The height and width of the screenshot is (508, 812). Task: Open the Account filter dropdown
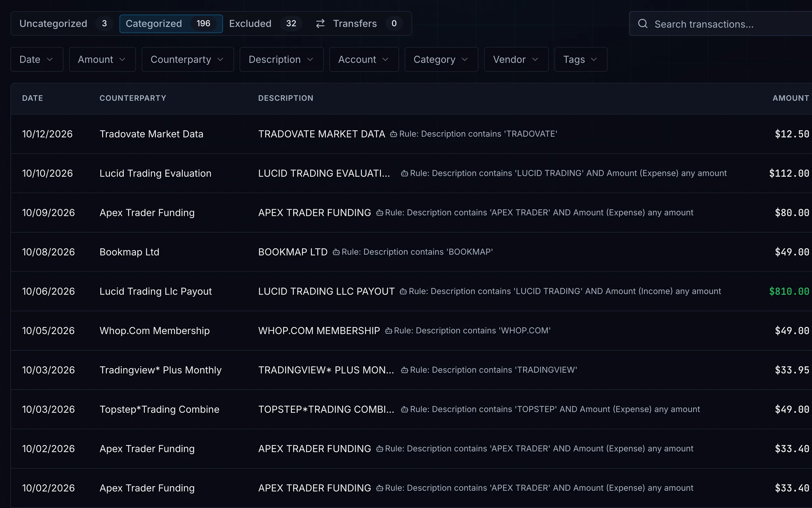coord(364,59)
